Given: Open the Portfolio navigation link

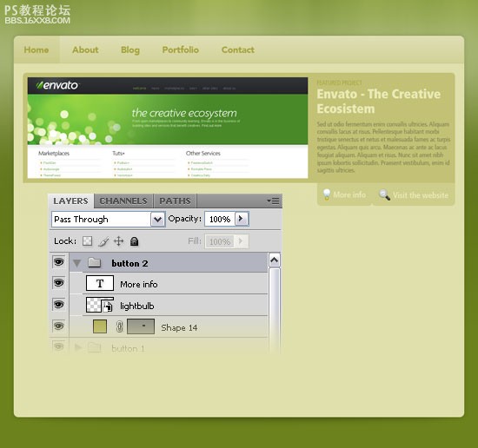Looking at the screenshot, I should point(181,49).
